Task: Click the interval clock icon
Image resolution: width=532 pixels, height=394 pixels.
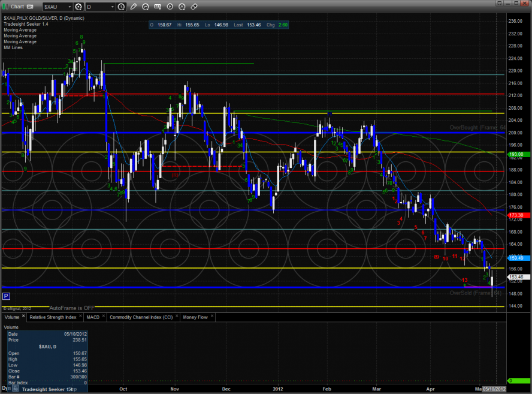Action: [122, 7]
